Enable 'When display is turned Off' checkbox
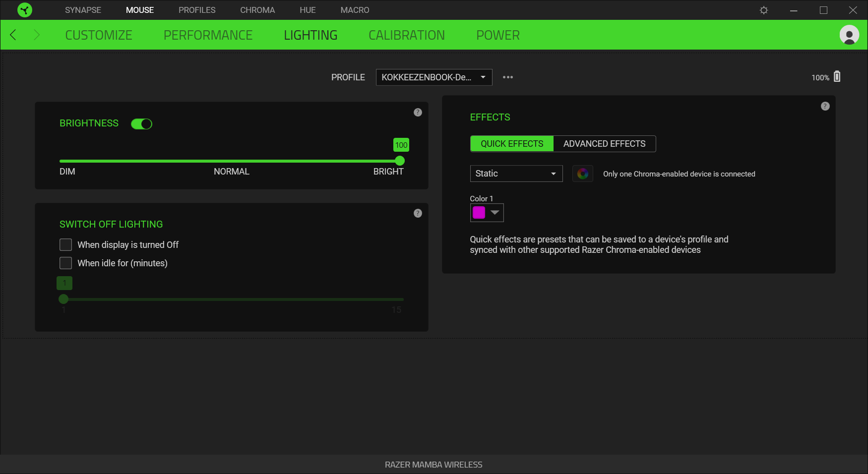Image resolution: width=868 pixels, height=474 pixels. (65, 245)
